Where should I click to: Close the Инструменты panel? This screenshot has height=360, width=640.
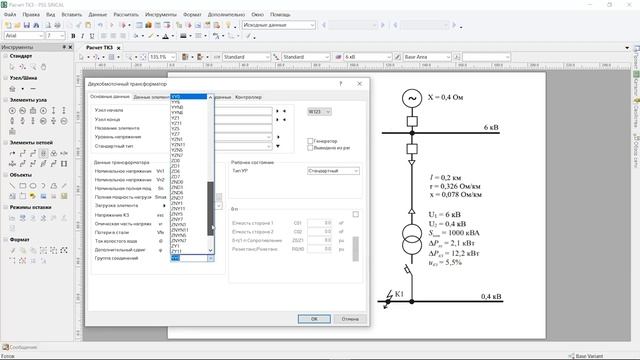pyautogui.click(x=70, y=47)
